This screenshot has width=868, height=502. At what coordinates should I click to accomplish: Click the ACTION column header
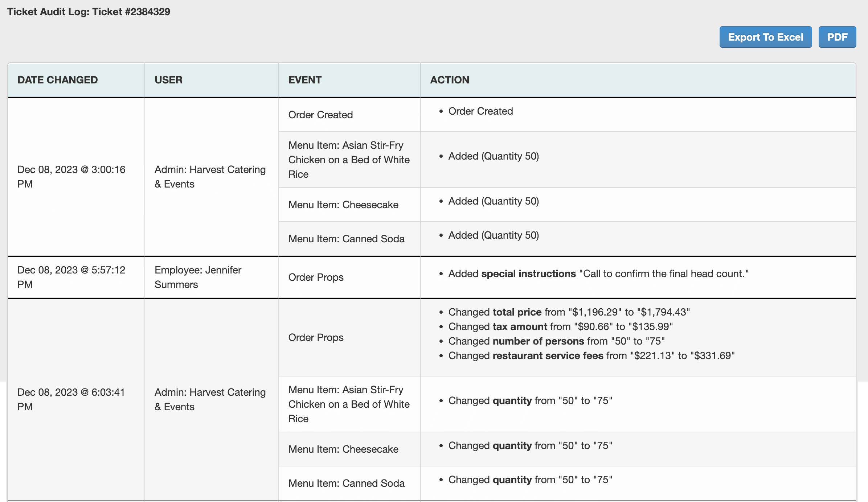tap(449, 80)
